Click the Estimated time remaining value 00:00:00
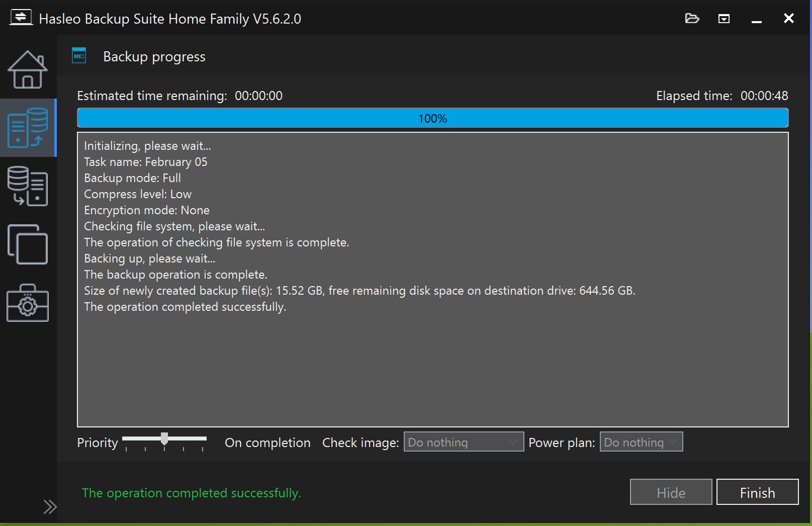The width and height of the screenshot is (812, 526). coord(258,96)
